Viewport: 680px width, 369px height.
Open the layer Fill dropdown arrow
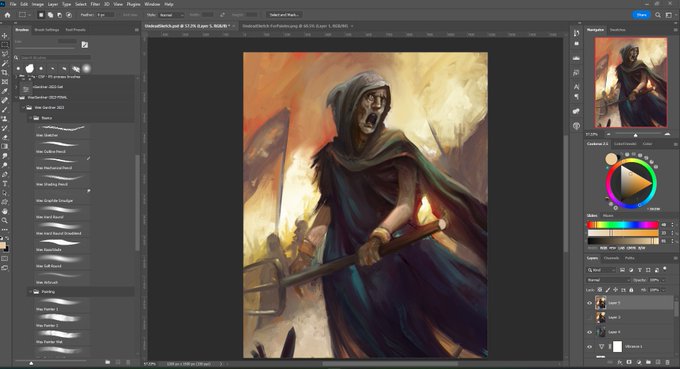click(x=664, y=290)
